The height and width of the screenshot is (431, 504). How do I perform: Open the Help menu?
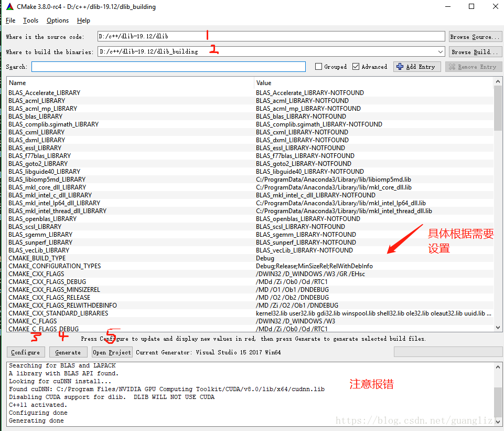83,20
